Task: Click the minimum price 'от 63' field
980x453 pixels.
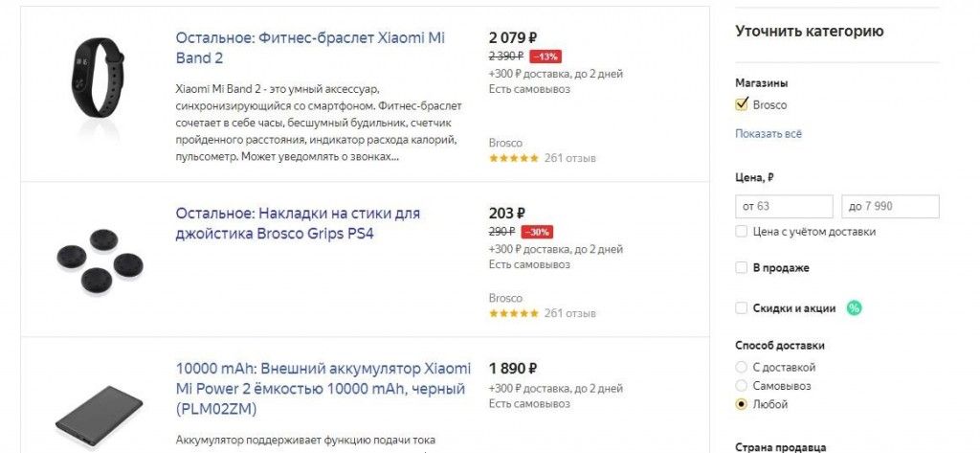Action: (784, 207)
